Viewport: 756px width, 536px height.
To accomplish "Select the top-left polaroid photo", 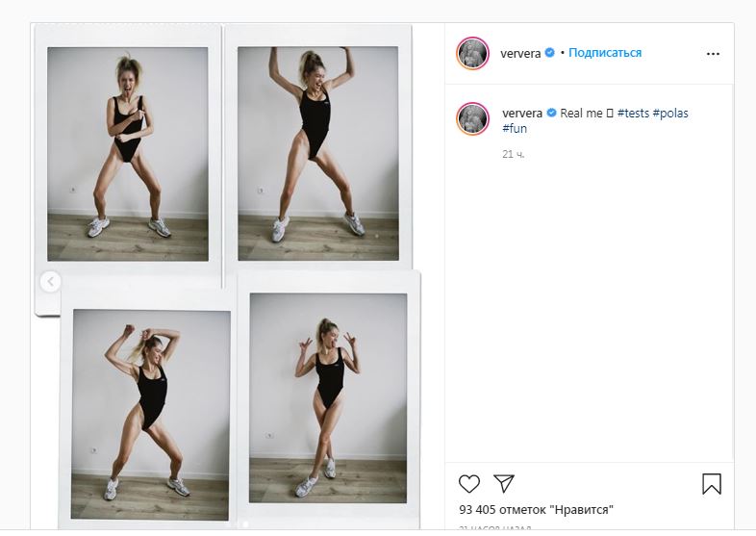I will point(128,154).
